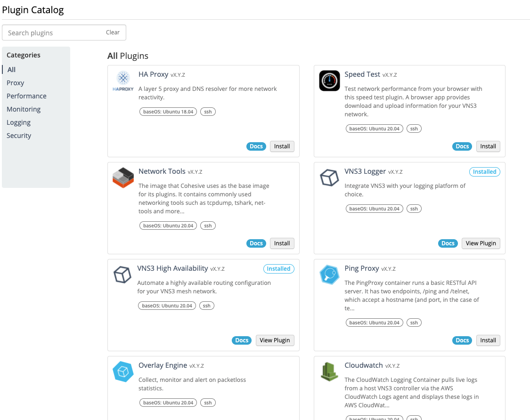
Task: Install the Speed Test plugin
Action: [x=488, y=146]
